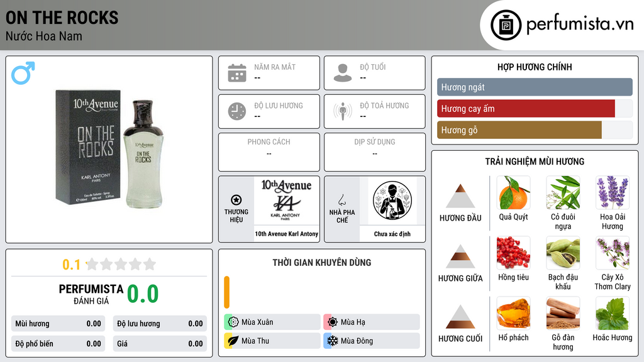This screenshot has width=644, height=362.
Task: Select the Hoa Oải Hương note image
Action: 613,192
